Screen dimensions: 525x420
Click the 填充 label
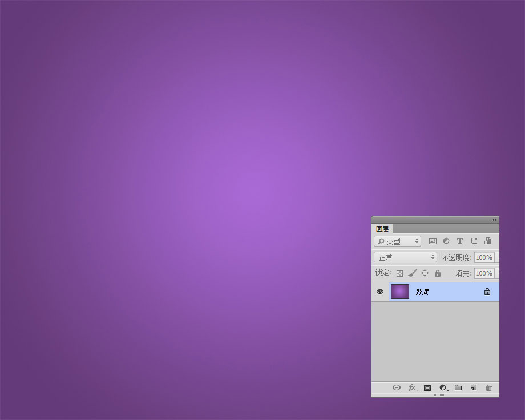463,273
